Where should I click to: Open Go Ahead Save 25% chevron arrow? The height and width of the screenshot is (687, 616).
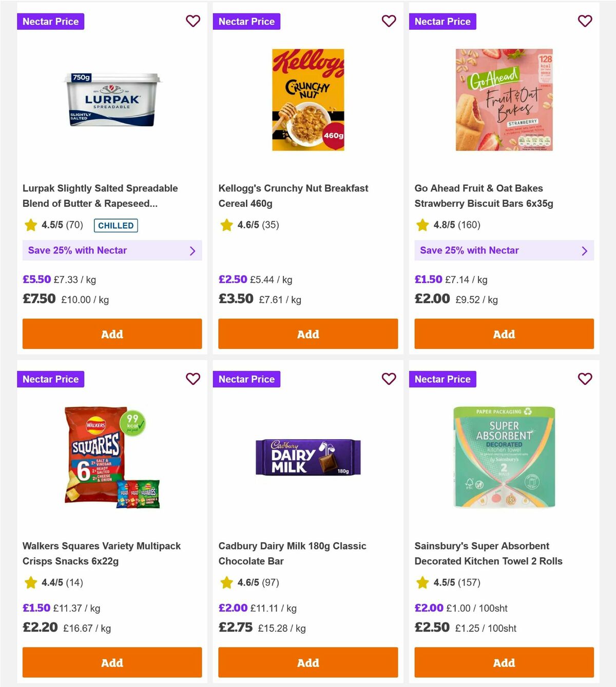(x=585, y=250)
